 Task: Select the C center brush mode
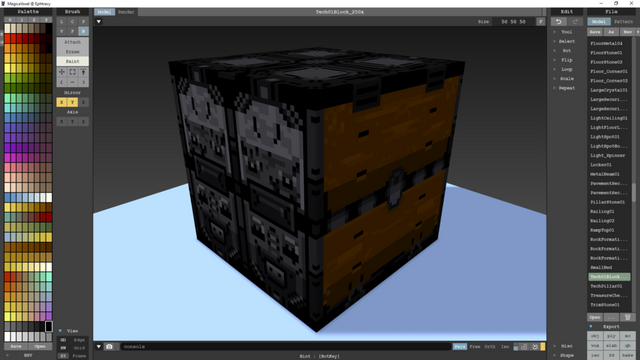(x=72, y=22)
